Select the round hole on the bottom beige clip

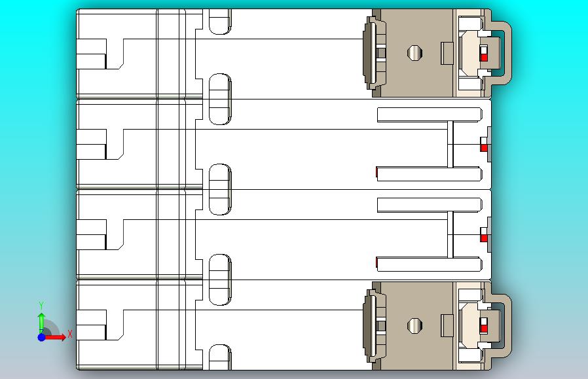(415, 325)
